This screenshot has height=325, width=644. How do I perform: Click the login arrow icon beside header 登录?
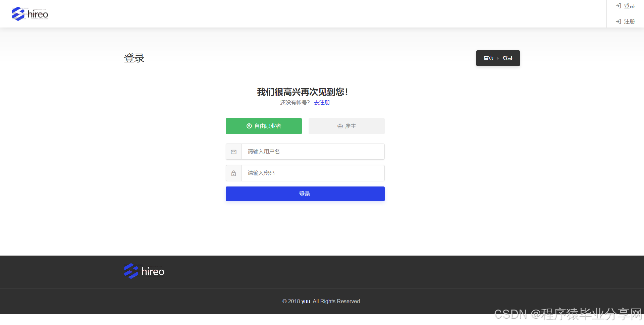click(619, 6)
